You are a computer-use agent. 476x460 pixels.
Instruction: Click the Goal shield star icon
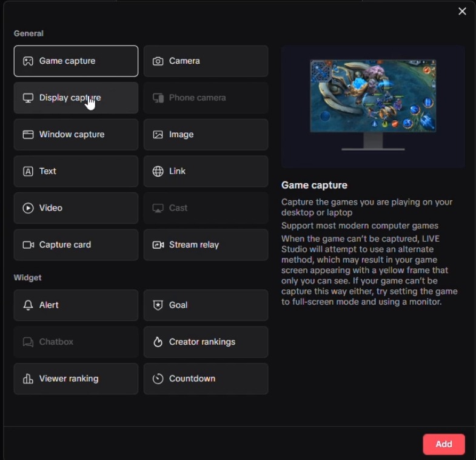(158, 305)
